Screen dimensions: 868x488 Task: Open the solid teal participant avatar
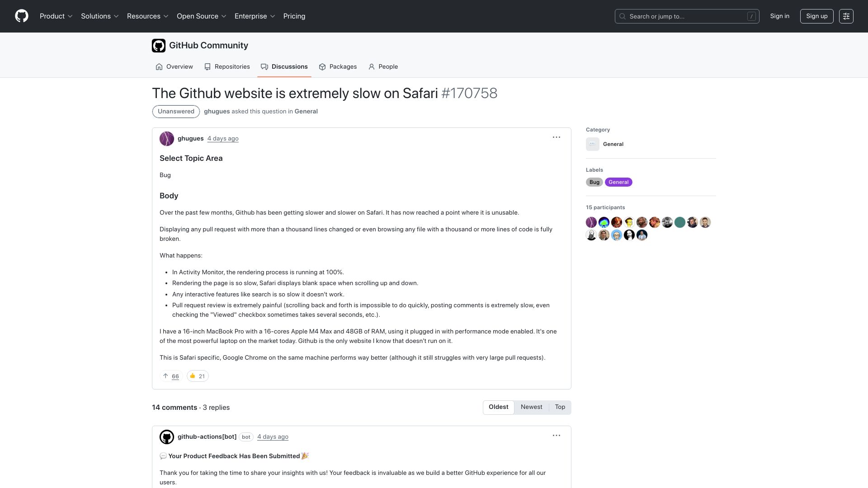coord(680,222)
